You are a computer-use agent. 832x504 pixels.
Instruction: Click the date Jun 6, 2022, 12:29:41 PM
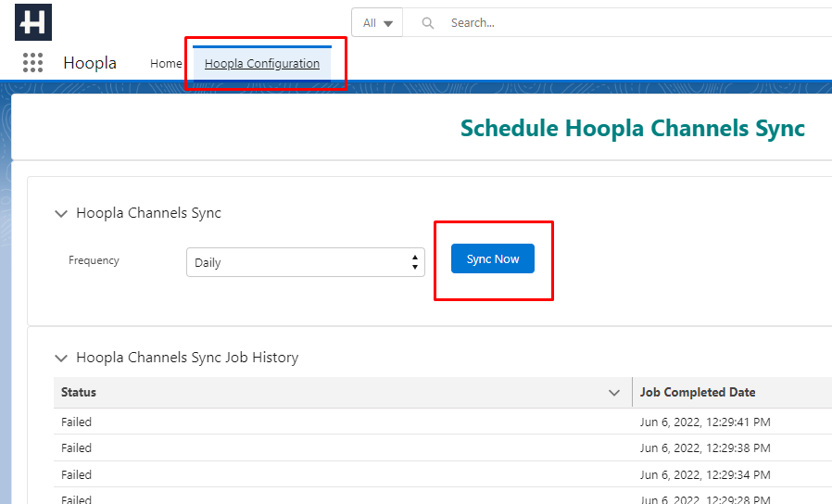[x=705, y=422]
